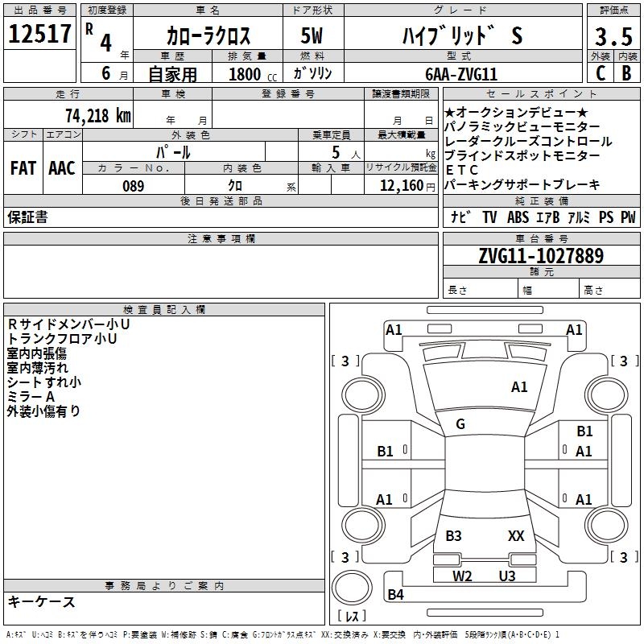Click the 保証書 entry under 後日発送部品
This screenshot has width=644, height=644.
tap(27, 217)
